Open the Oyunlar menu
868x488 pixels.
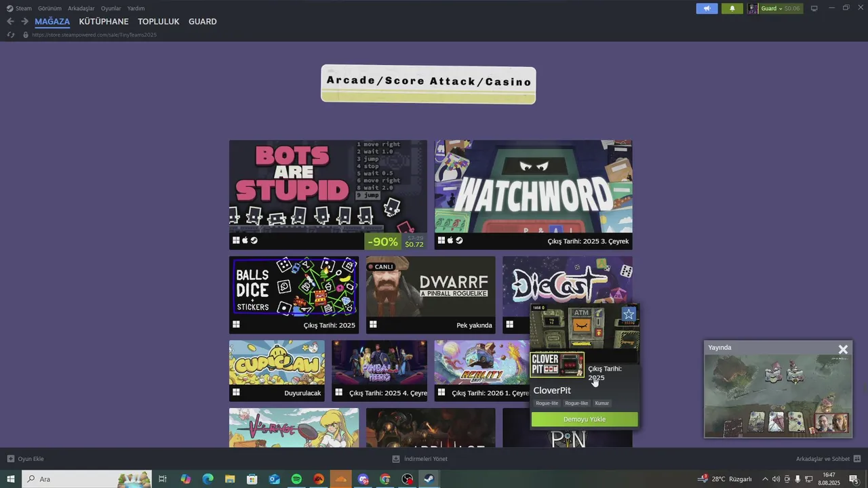pos(111,9)
